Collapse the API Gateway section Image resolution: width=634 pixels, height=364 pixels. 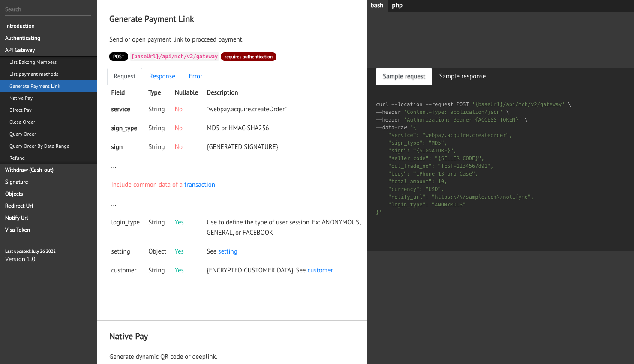(20, 50)
